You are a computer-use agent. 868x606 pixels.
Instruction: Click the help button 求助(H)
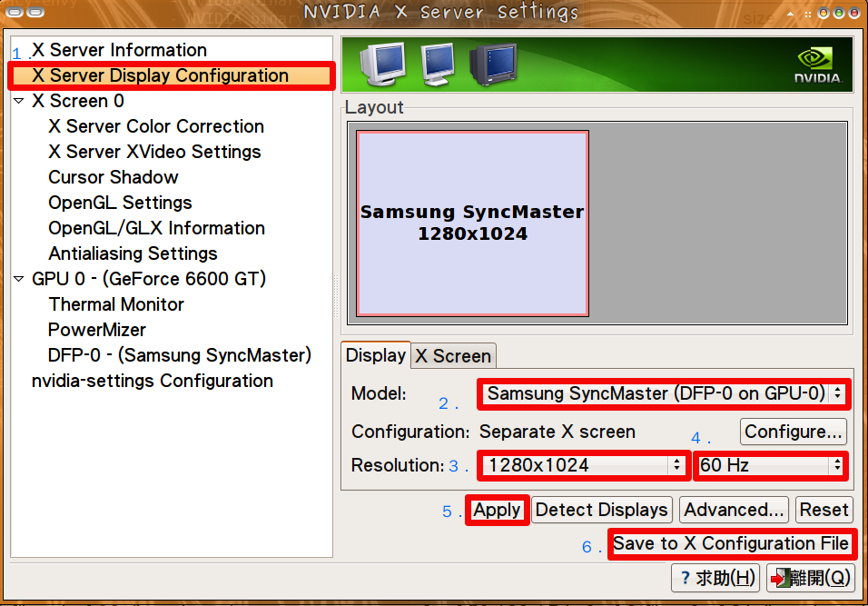(715, 579)
